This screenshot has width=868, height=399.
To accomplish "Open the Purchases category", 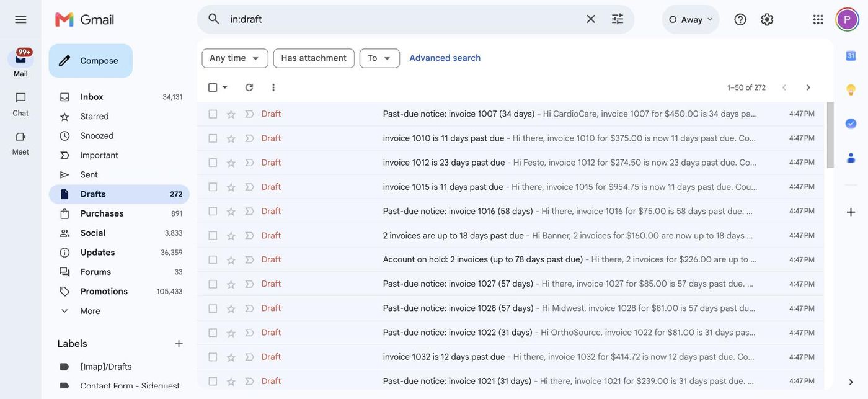I will pos(119,213).
